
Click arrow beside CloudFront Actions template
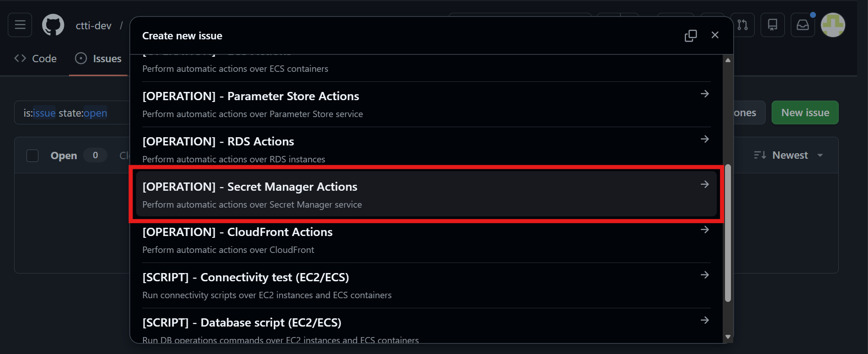[x=704, y=230]
